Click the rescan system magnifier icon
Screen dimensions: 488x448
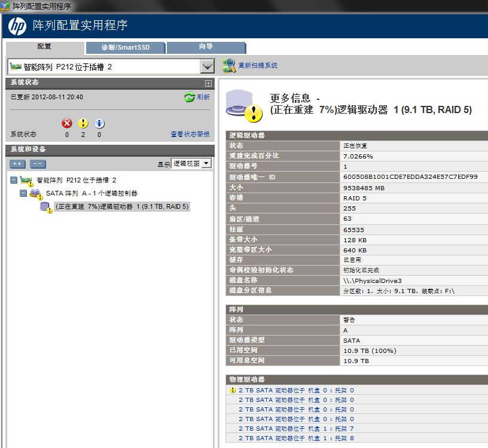click(229, 65)
